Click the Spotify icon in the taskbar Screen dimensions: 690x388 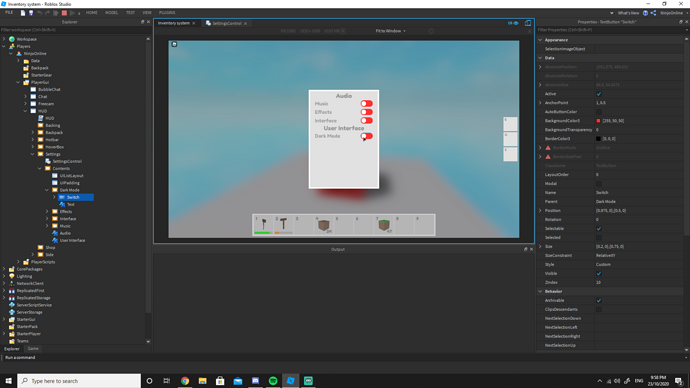coord(273,381)
